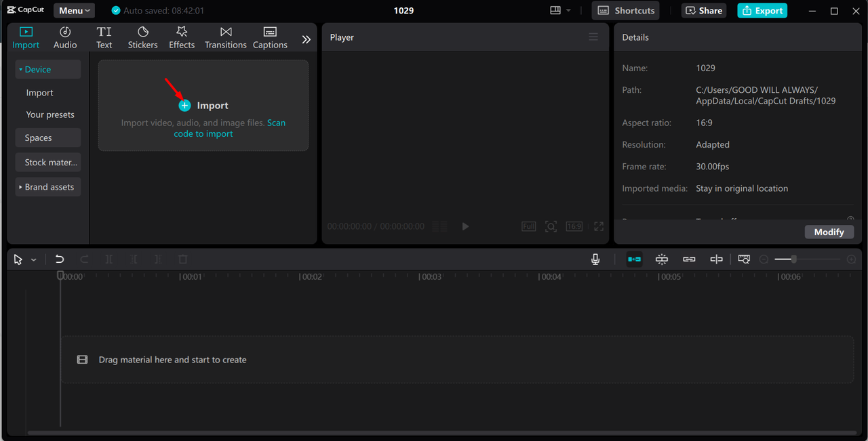Click the player fullscreen expand icon
The image size is (868, 441).
click(599, 226)
